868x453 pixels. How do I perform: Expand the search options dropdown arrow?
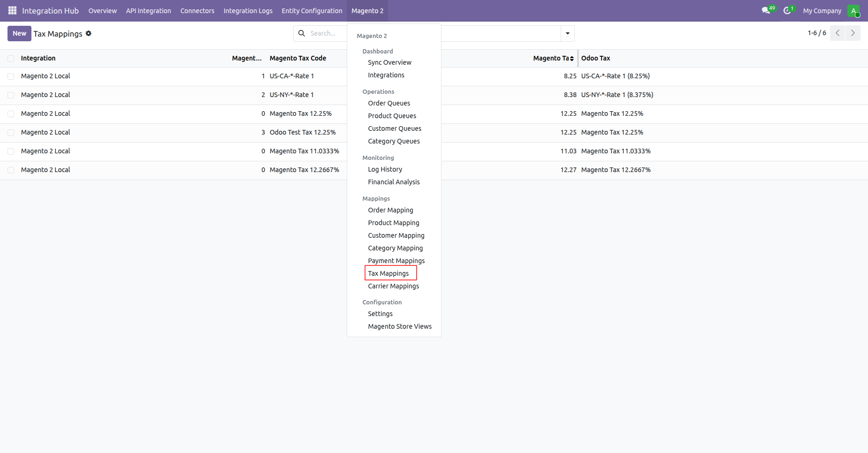pyautogui.click(x=568, y=33)
